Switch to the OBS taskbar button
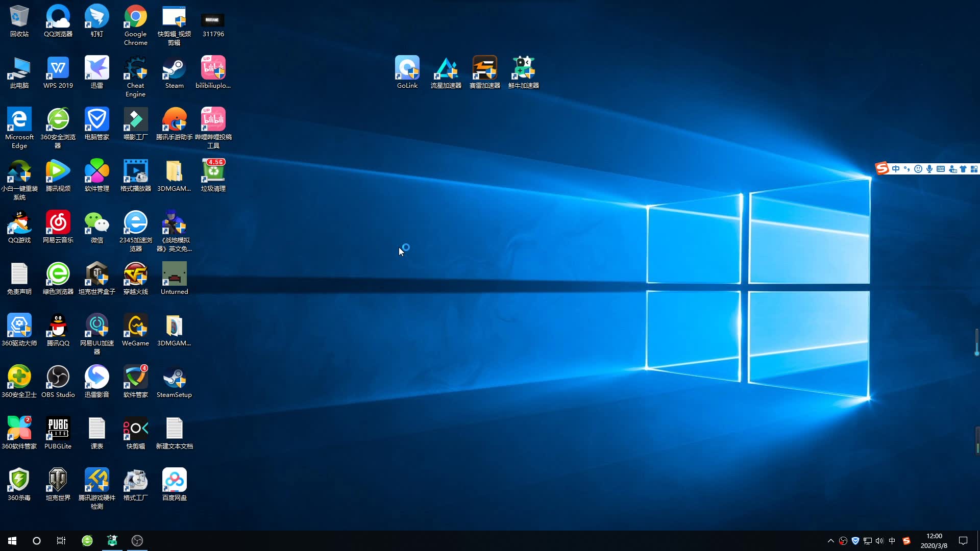980x551 pixels. (x=137, y=541)
